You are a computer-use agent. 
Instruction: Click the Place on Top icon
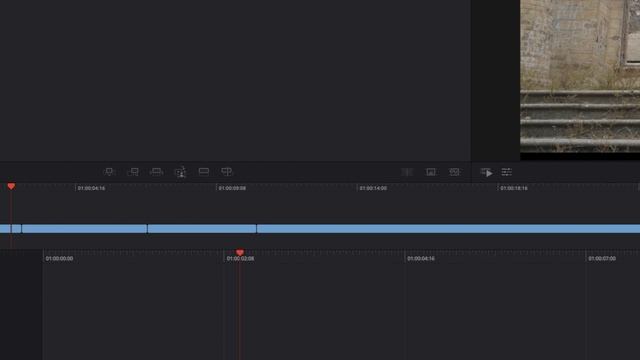coord(204,172)
